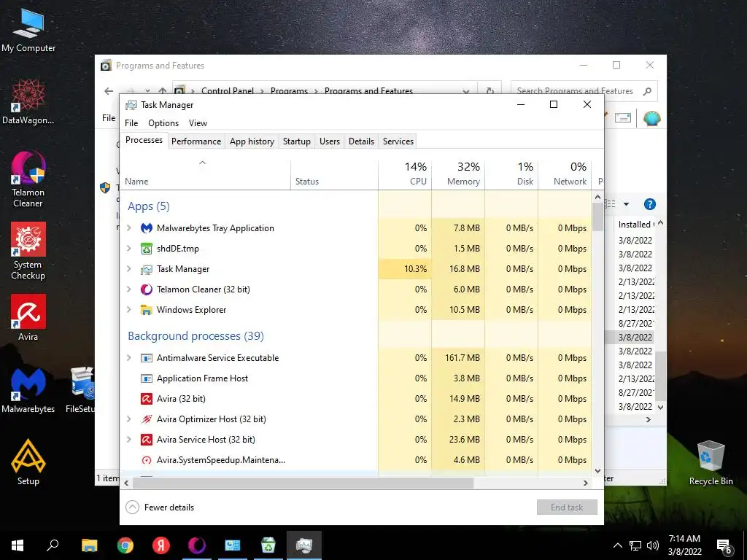Show hidden system tray icons

(617, 545)
